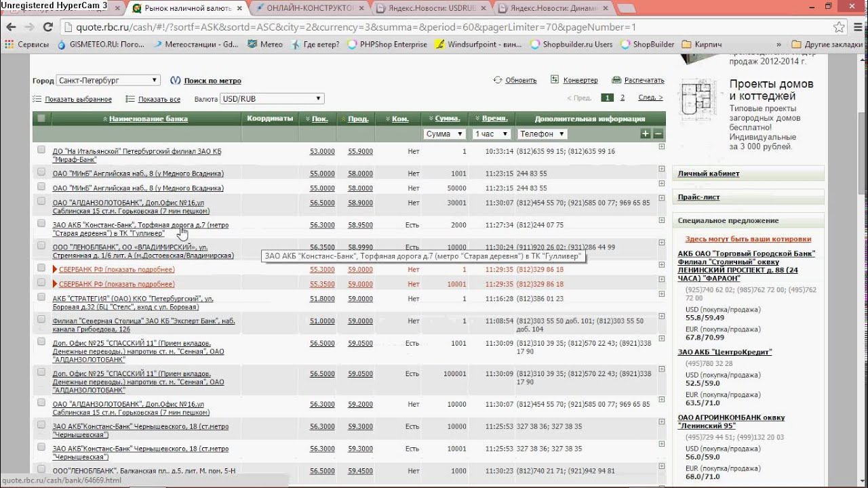
Task: Go to next page via След.
Action: pos(650,98)
